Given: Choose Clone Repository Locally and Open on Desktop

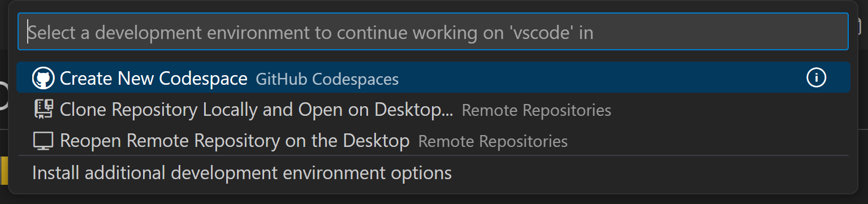Looking at the screenshot, I should tap(433, 110).
